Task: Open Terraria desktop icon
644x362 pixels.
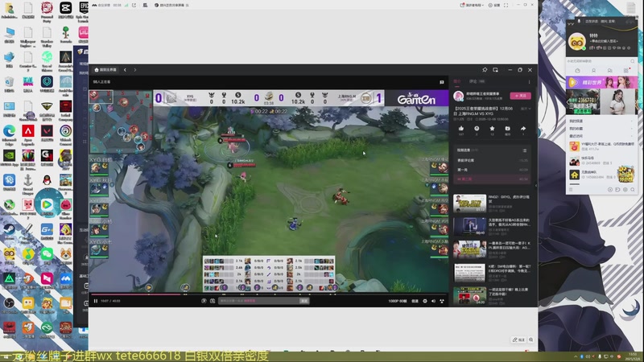Action: 65,35
